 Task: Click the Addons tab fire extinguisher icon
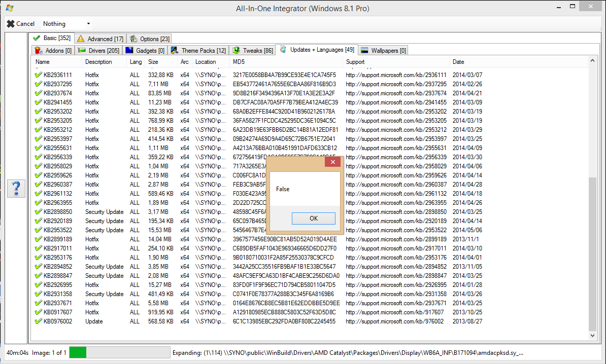coord(38,51)
